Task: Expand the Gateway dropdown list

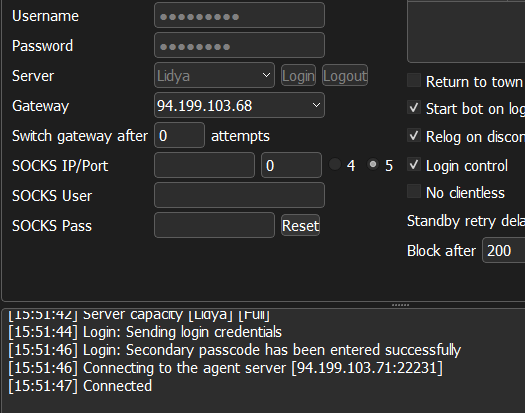Action: pyautogui.click(x=239, y=106)
